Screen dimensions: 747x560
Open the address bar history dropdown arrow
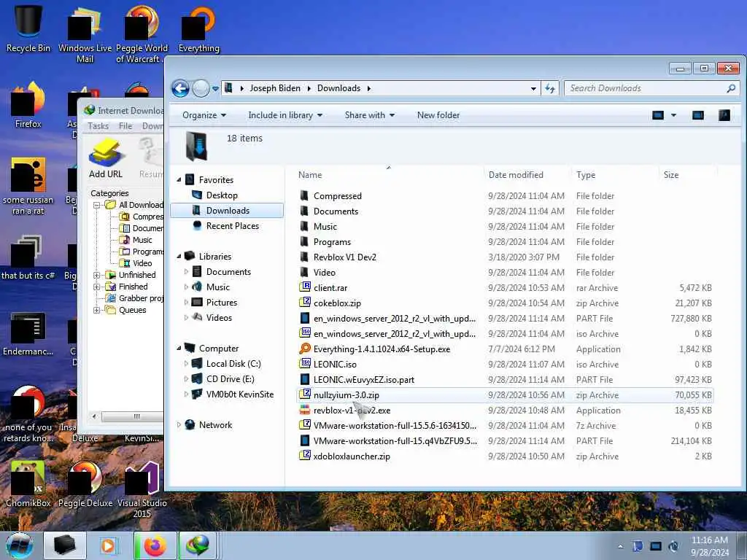pyautogui.click(x=533, y=88)
